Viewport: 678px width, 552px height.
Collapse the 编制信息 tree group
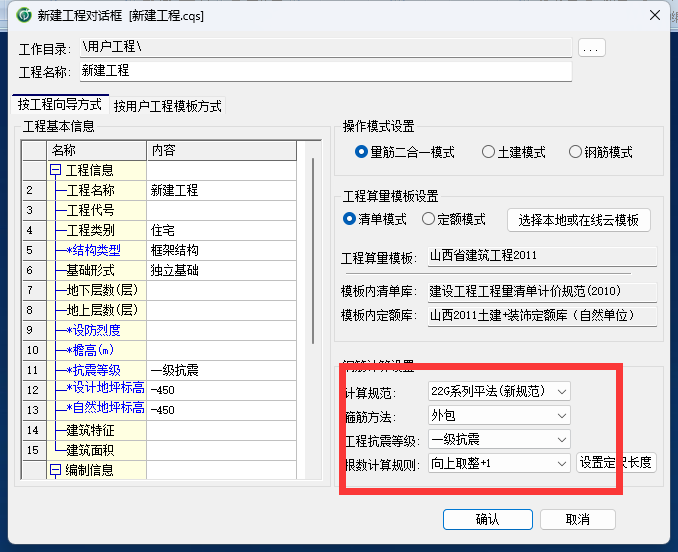56,470
